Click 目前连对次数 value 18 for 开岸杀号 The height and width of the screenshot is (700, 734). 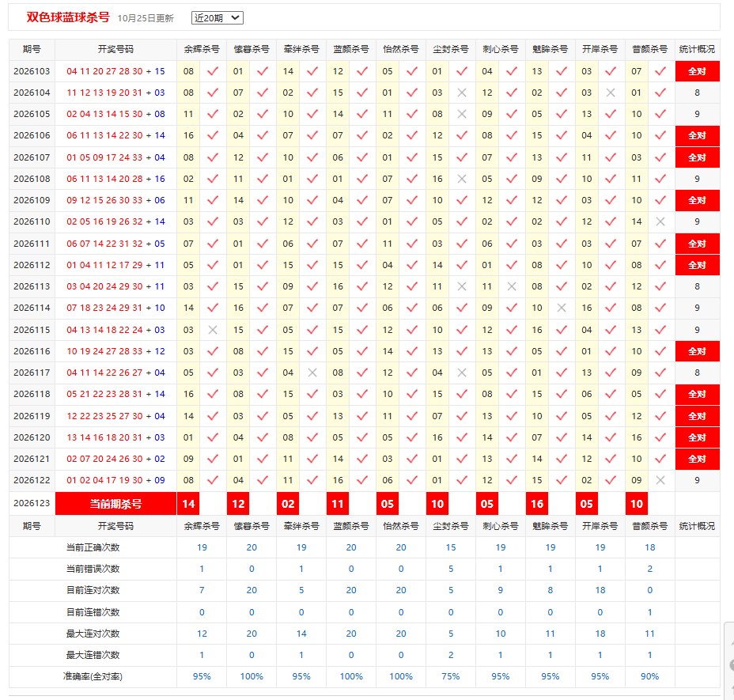click(x=600, y=590)
